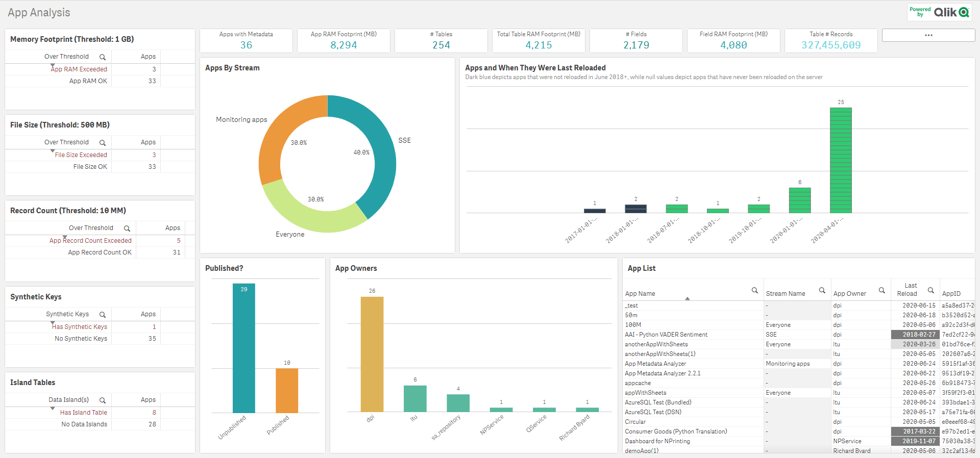The width and height of the screenshot is (980, 458).
Task: Open Stream Name column search
Action: [x=822, y=291]
